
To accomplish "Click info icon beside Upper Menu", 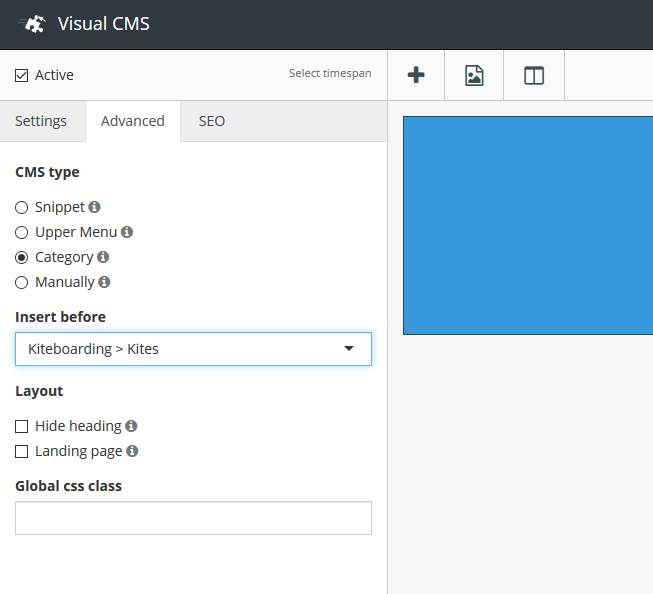I will [127, 232].
